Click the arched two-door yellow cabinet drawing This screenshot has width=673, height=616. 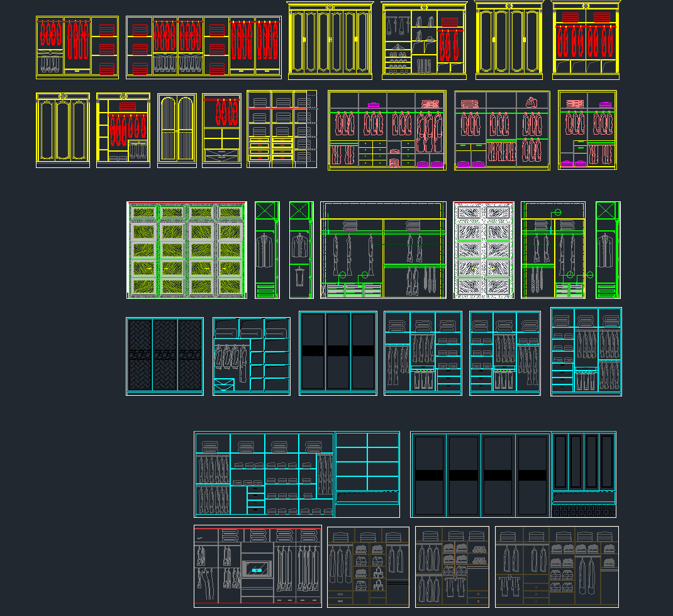tap(177, 130)
